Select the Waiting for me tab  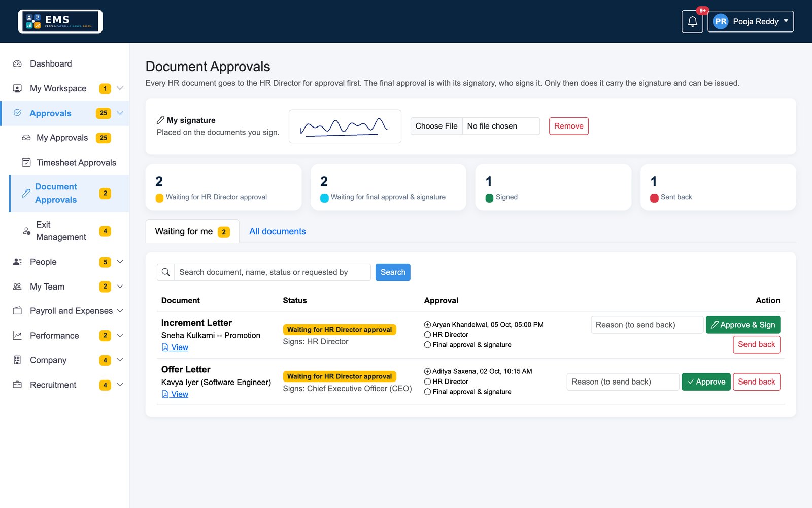[192, 231]
